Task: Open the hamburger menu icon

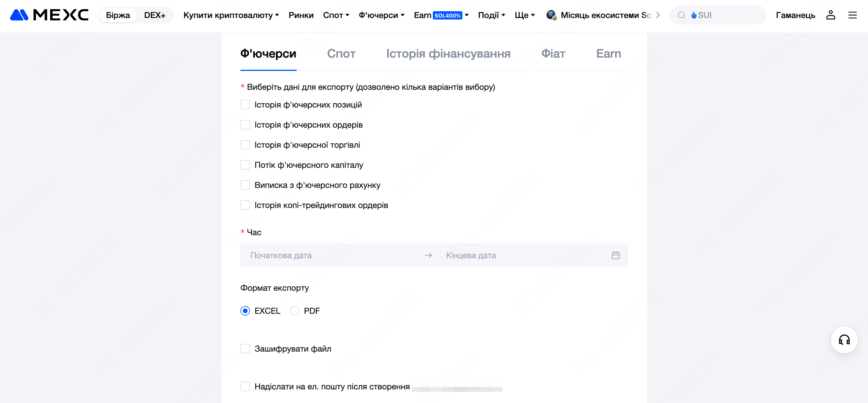Action: click(x=853, y=15)
